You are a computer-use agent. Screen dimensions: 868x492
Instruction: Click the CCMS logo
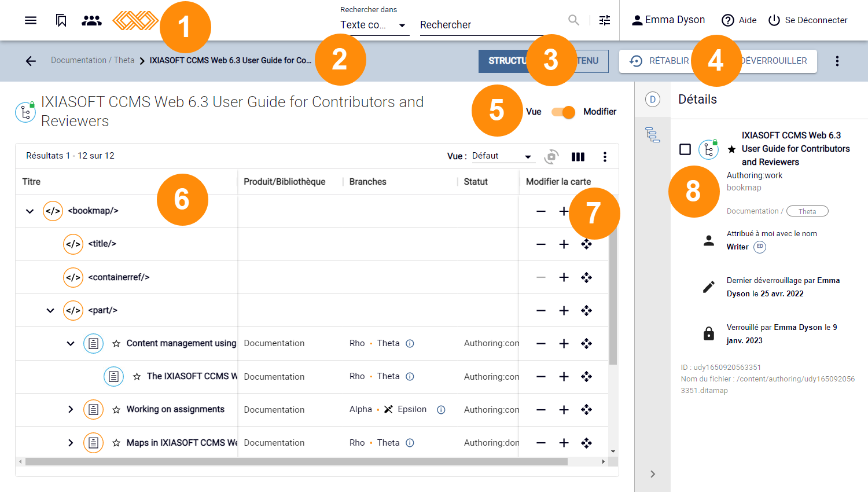coord(135,20)
